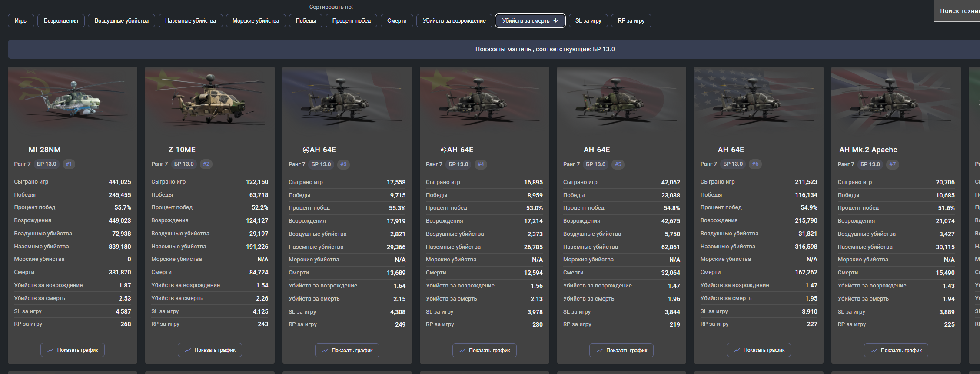Click the kills per death value 2.26
Image resolution: width=980 pixels, height=374 pixels.
[262, 298]
